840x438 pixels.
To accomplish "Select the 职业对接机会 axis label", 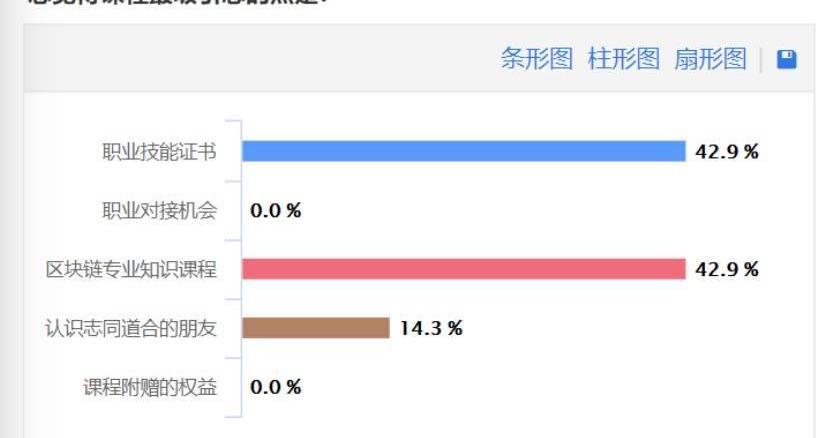I will [x=159, y=211].
